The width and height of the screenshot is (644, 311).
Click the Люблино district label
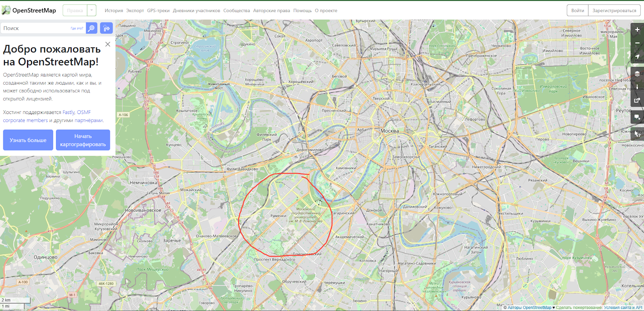click(524, 259)
